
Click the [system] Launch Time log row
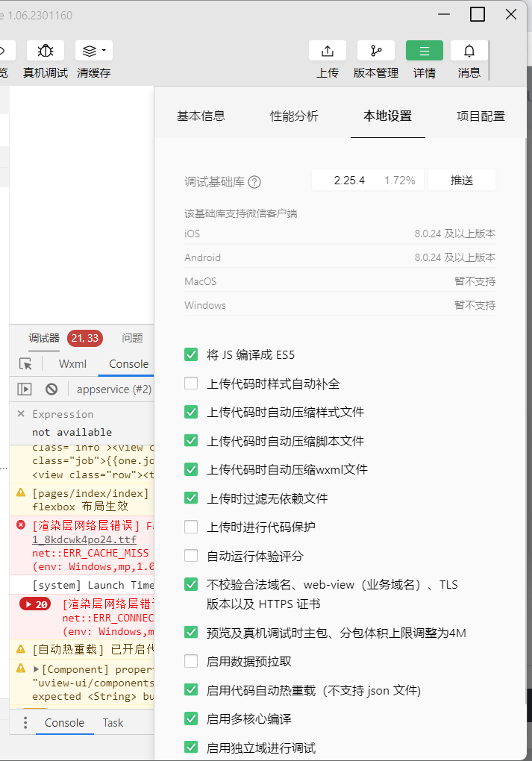point(82,585)
